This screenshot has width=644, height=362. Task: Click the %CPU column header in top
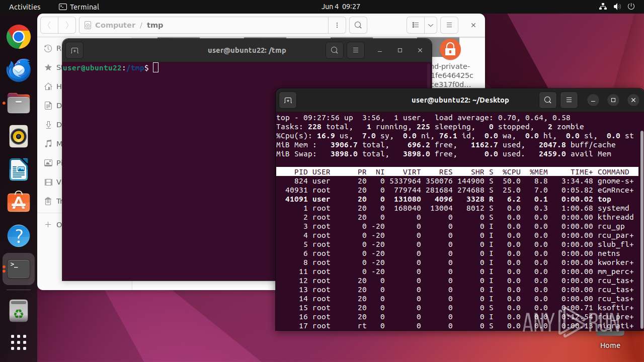click(511, 172)
